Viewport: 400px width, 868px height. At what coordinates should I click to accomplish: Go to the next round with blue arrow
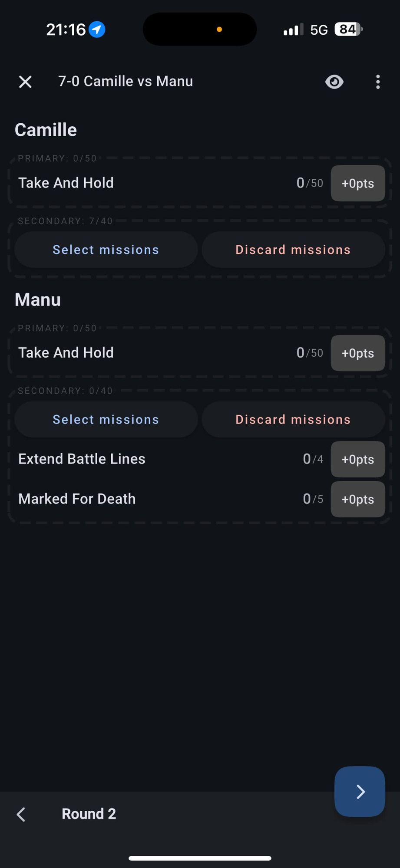pyautogui.click(x=360, y=791)
